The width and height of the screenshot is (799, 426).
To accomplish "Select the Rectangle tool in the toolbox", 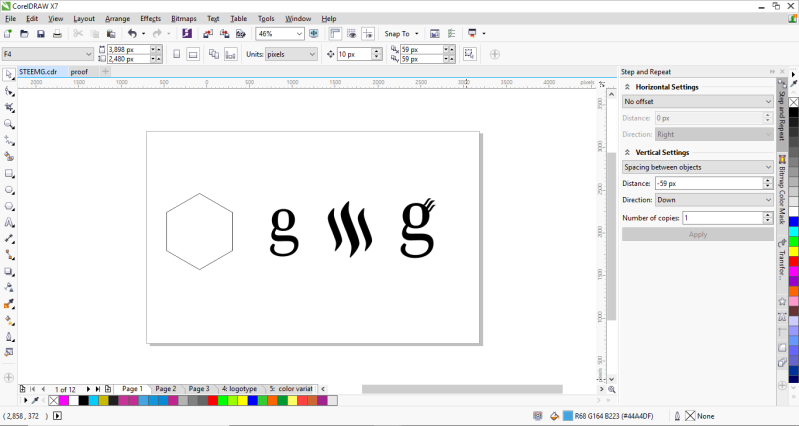I will (x=9, y=174).
